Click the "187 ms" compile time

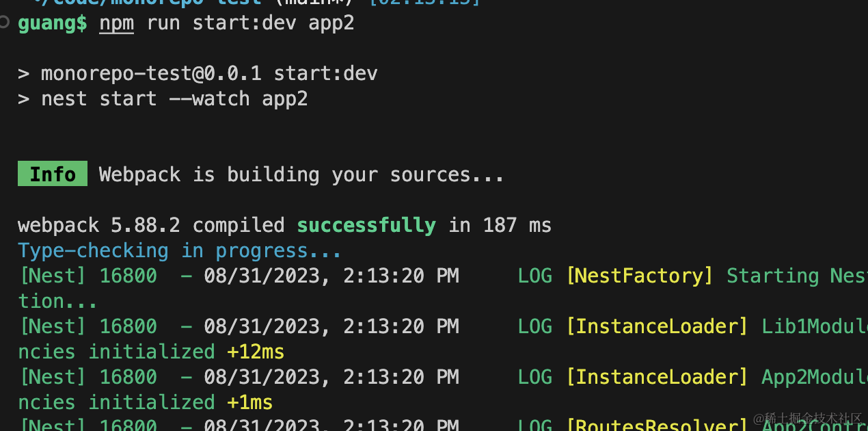[x=517, y=226]
